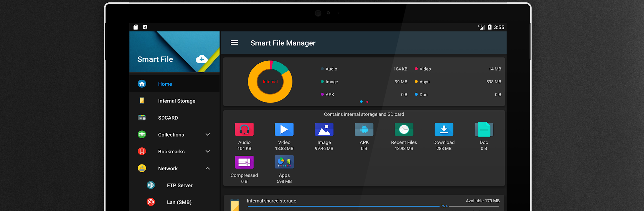Expand the Bookmarks section chevron
This screenshot has width=644, height=211.
click(208, 151)
